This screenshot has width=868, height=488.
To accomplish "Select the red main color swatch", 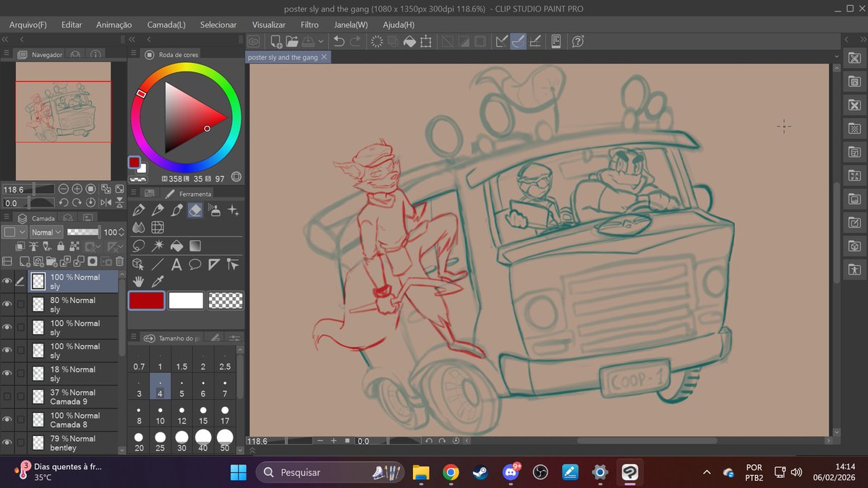I will point(147,301).
